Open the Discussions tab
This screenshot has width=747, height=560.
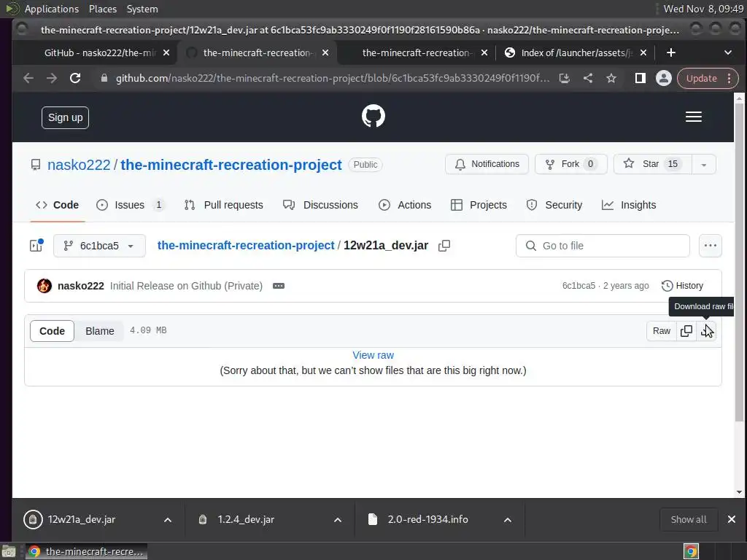coord(320,205)
